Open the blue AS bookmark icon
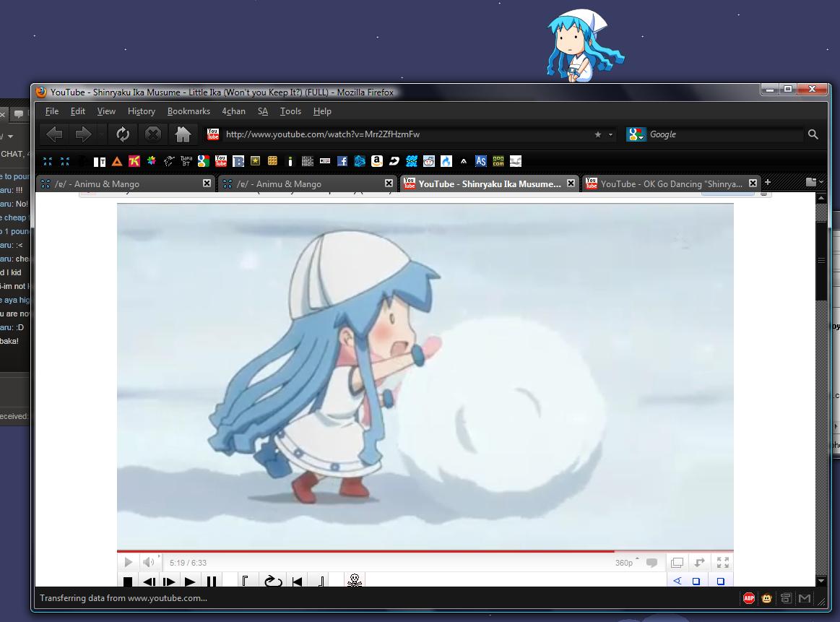Viewport: 840px width, 622px height. [x=481, y=161]
